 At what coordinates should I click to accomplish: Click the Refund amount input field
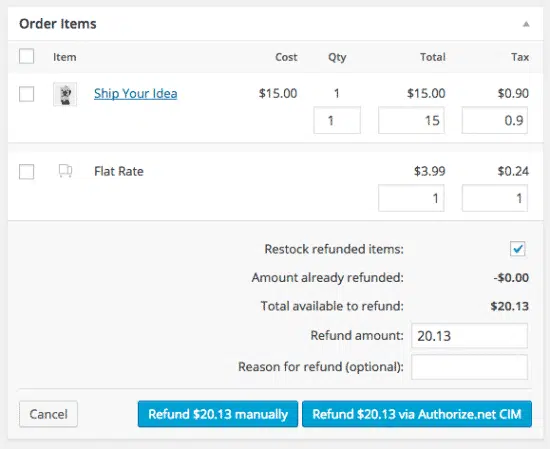click(469, 336)
